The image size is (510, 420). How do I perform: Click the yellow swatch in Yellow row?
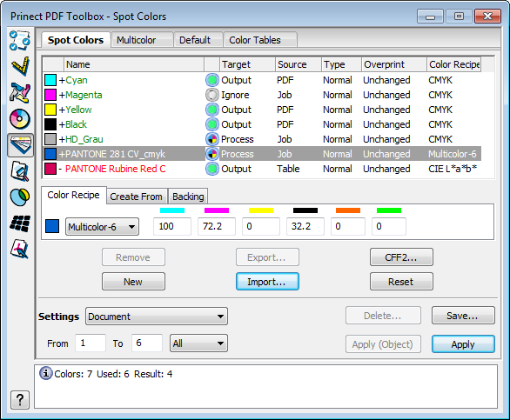pyautogui.click(x=50, y=110)
